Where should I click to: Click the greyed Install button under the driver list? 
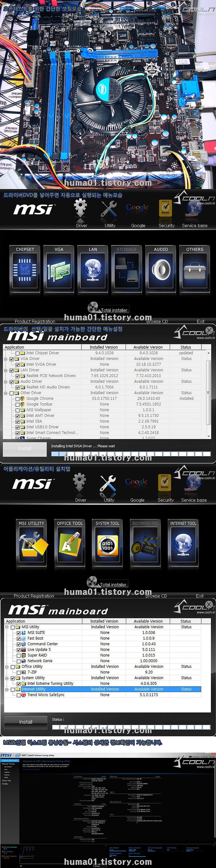pyautogui.click(x=25, y=449)
